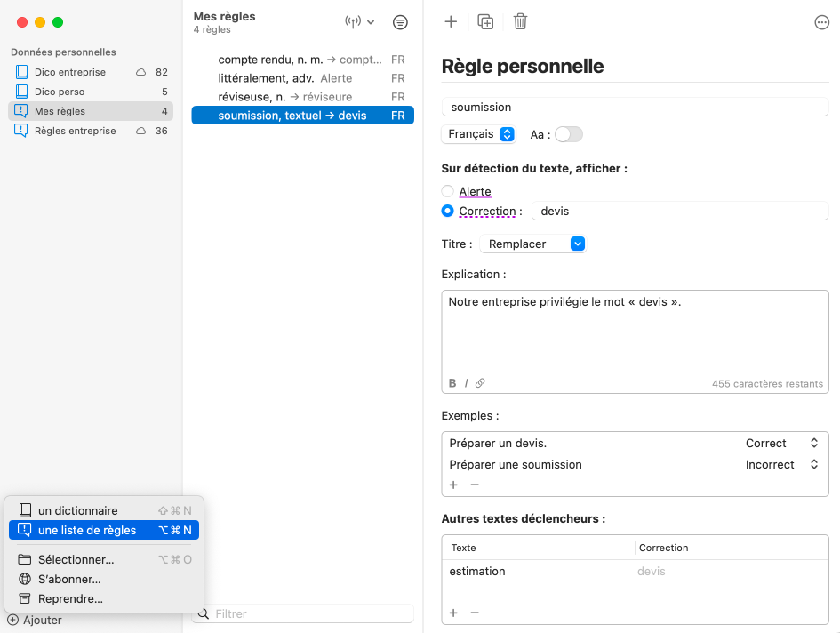This screenshot has height=633, width=840.
Task: Click the Ajouter button at bottom left
Action: point(35,620)
